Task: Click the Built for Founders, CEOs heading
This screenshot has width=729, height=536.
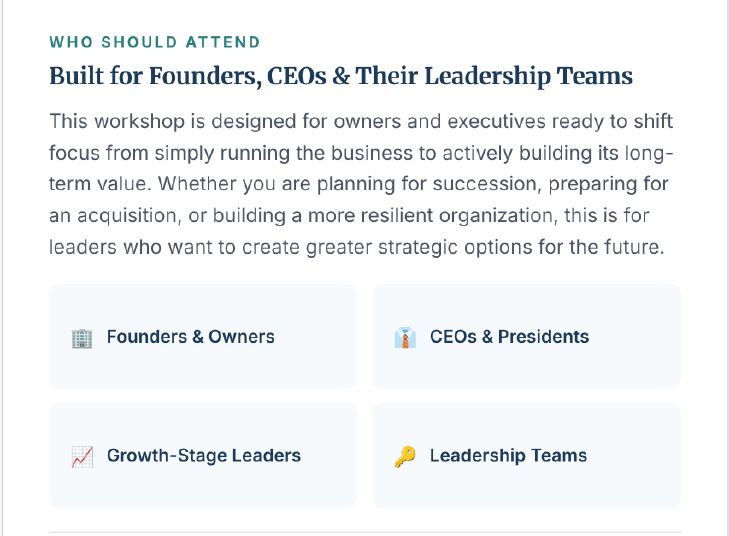Action: [341, 76]
